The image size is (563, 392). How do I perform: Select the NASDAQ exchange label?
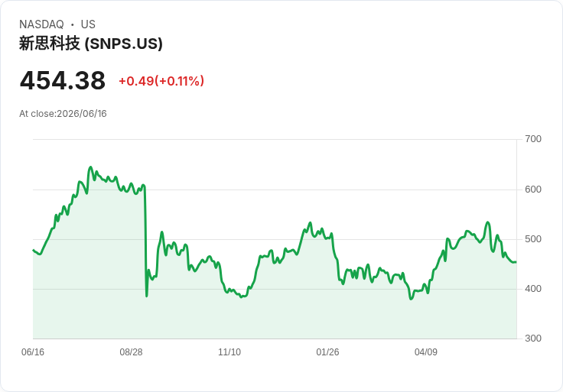41,24
